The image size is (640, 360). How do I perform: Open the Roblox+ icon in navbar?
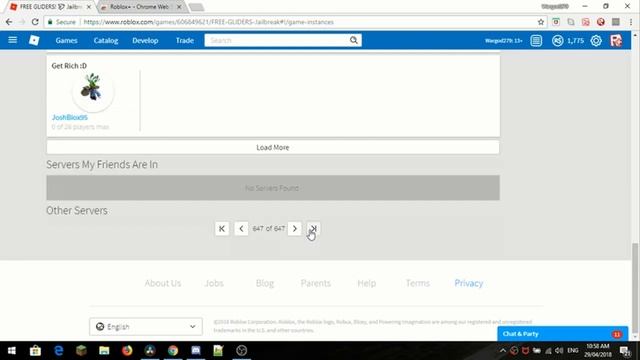tap(616, 40)
